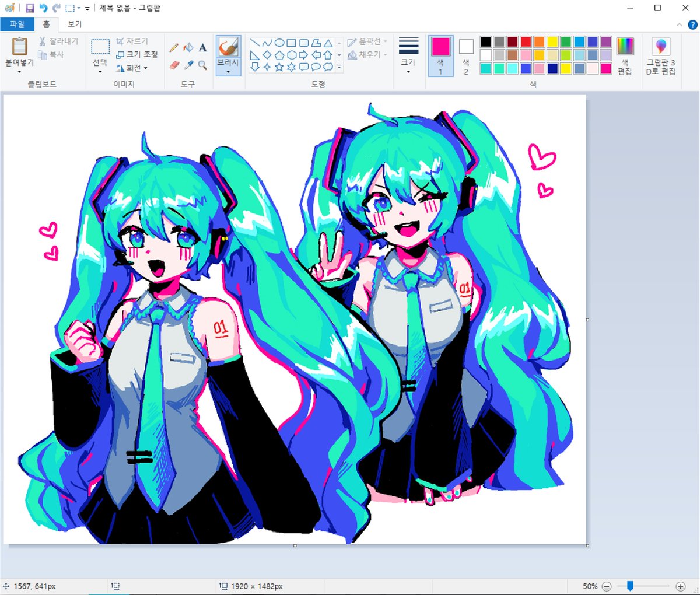700x595 pixels.
Task: Open 색 편집 edit colors dialog
Action: 625,56
